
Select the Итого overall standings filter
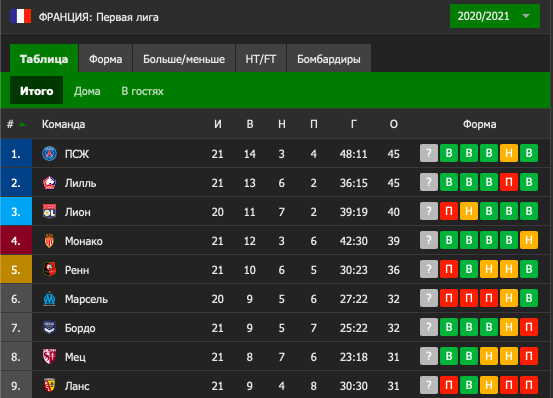[36, 90]
